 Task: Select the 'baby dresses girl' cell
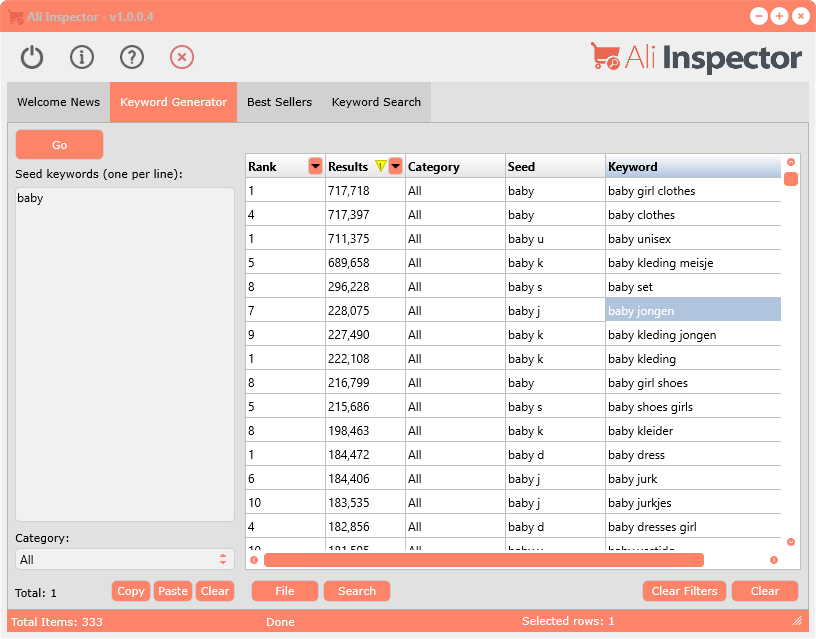tap(693, 527)
